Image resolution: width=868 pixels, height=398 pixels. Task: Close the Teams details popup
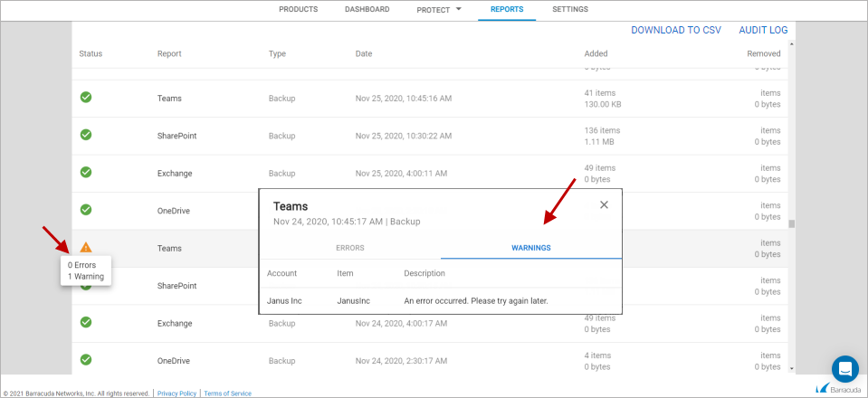tap(604, 204)
